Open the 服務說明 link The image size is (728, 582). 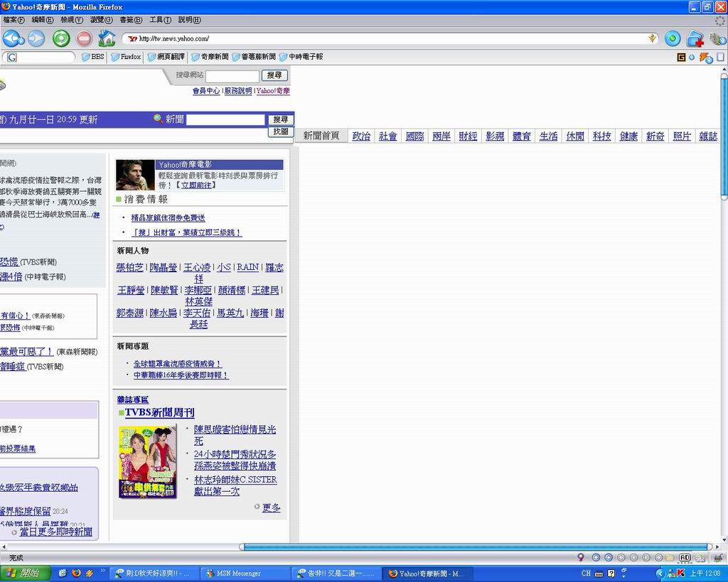tap(238, 91)
